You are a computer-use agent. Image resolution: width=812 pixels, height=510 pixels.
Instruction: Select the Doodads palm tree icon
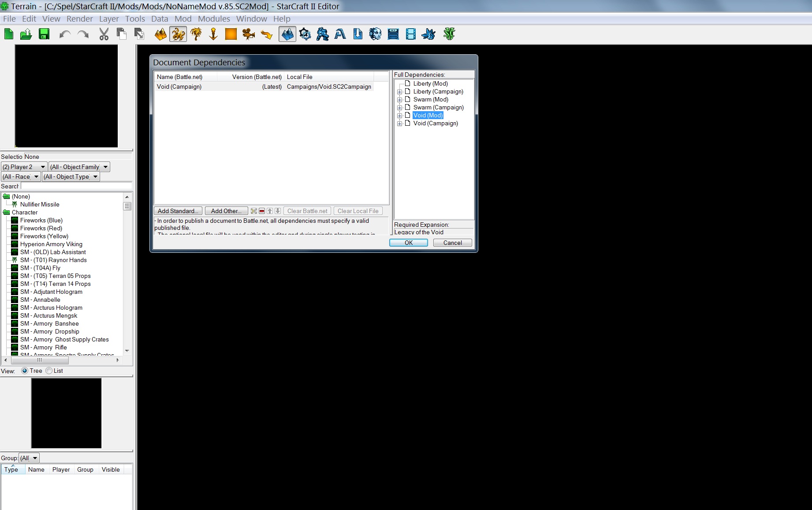pyautogui.click(x=196, y=34)
